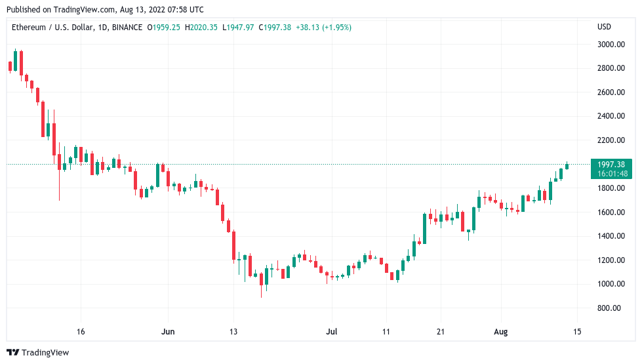The width and height of the screenshot is (642, 364).
Task: Click the 16:01:48 candle countdown timer
Action: (x=611, y=174)
